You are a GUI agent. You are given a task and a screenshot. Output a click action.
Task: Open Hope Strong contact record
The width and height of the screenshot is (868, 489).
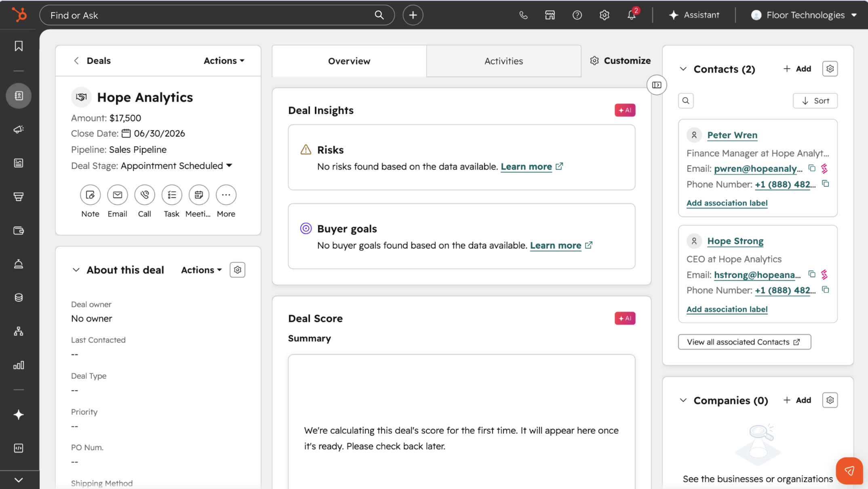[735, 241]
